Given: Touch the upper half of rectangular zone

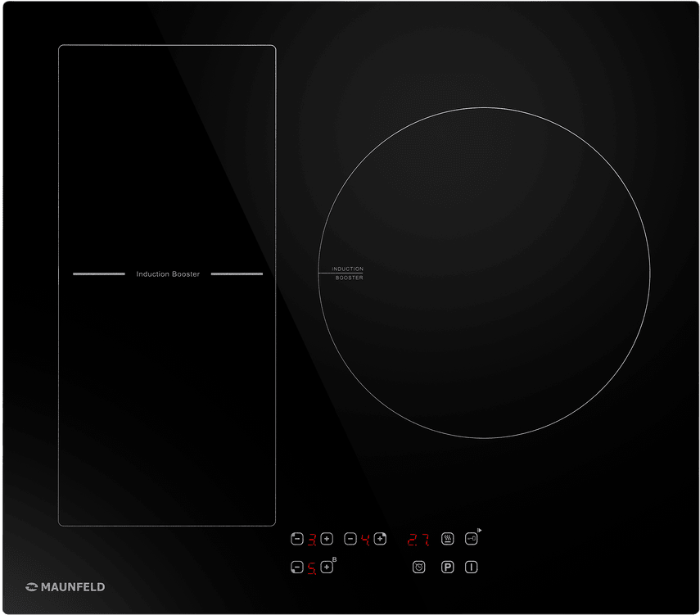Looking at the screenshot, I should (167, 156).
